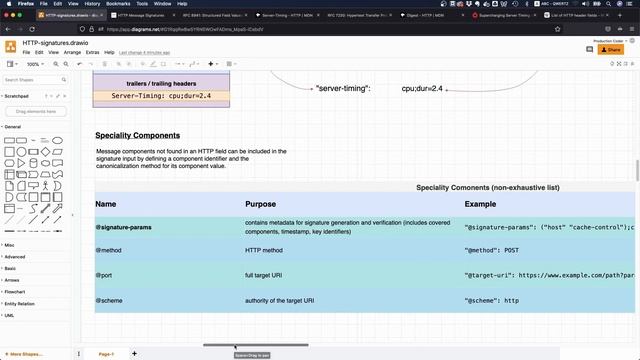Open the table insert dropdown
The image size is (640, 360).
231,64
